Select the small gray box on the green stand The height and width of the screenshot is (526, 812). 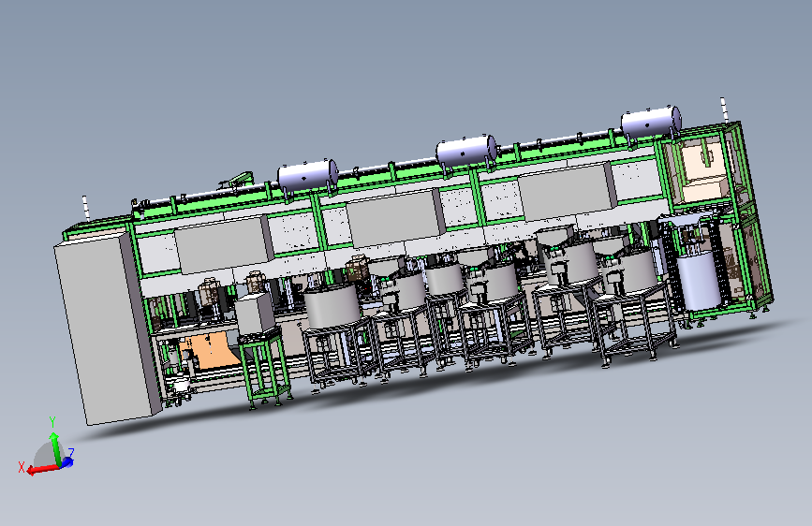point(256,314)
